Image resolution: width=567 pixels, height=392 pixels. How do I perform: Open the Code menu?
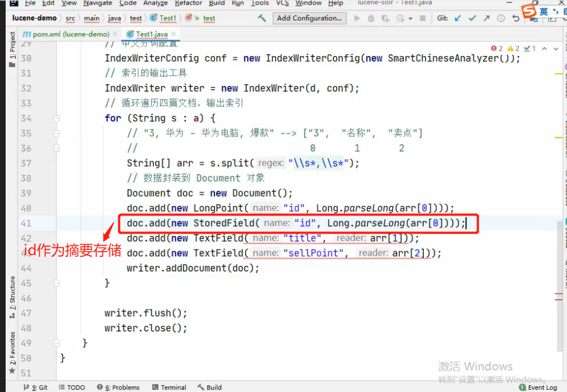click(128, 3)
